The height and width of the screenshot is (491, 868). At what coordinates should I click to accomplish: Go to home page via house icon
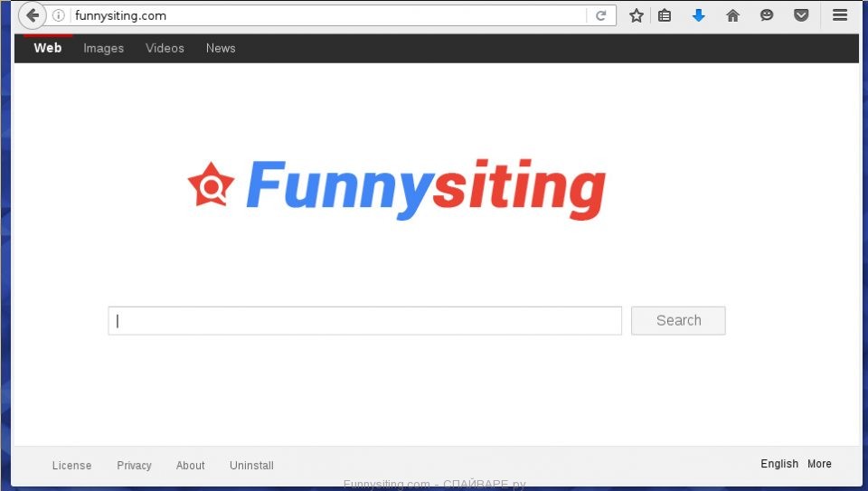click(732, 15)
